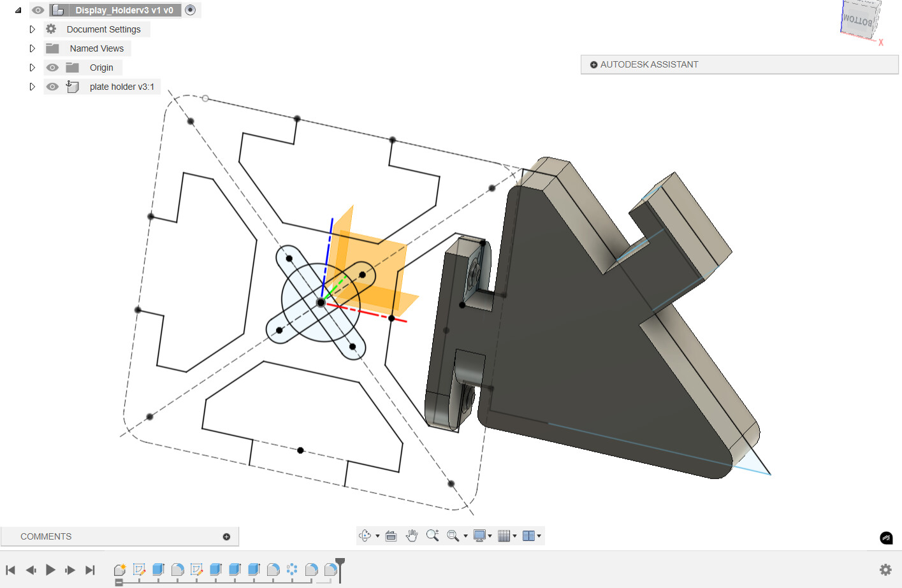This screenshot has width=902, height=588.
Task: Click the Viewports layout icon
Action: coord(528,536)
